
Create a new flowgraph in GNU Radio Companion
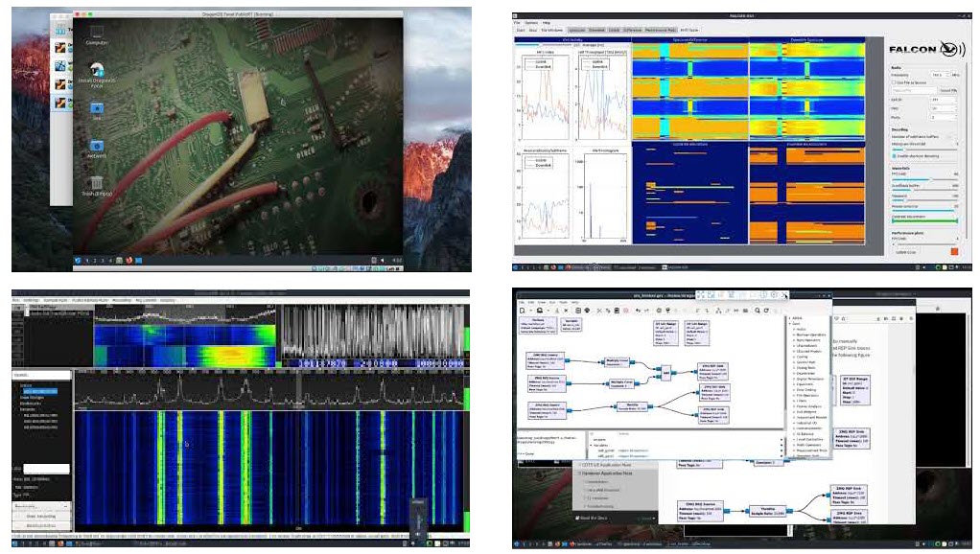coord(522,311)
